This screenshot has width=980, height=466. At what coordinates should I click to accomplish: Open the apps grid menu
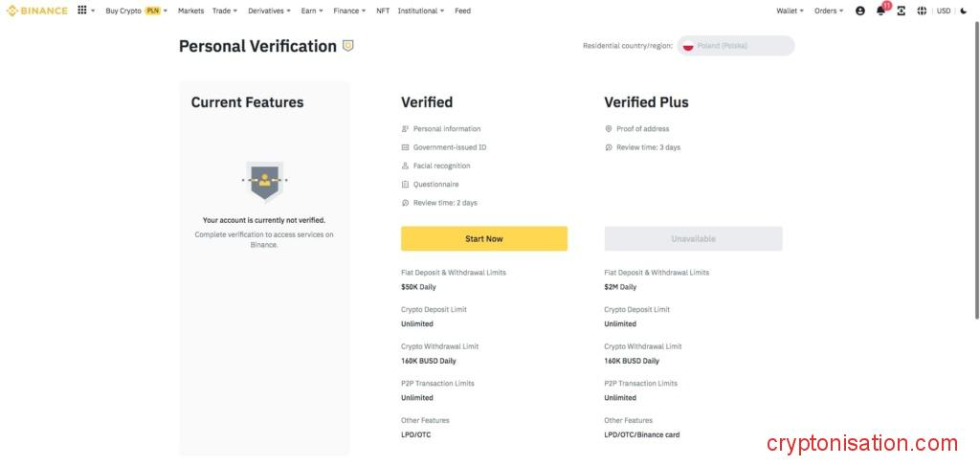pyautogui.click(x=82, y=11)
